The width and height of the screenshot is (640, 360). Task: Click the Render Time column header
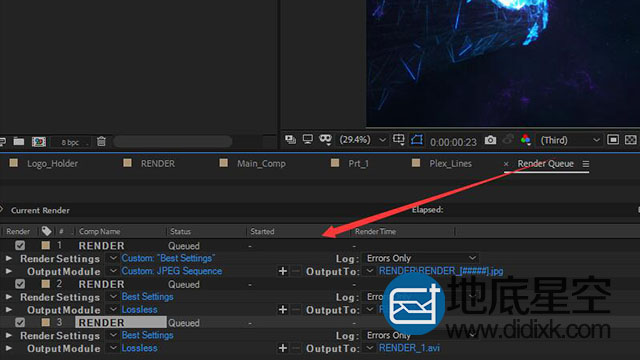[x=375, y=231]
